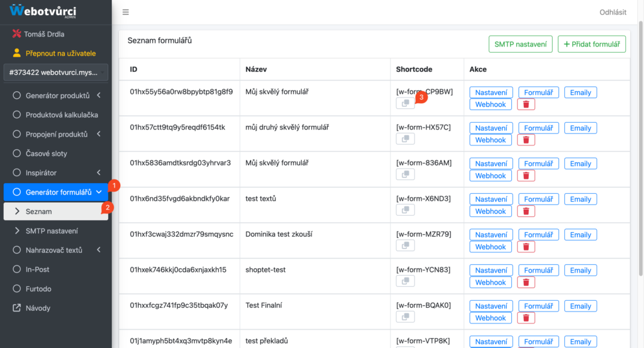
Task: Open Produktová kalkulačka in the sidebar
Action: coord(56,115)
